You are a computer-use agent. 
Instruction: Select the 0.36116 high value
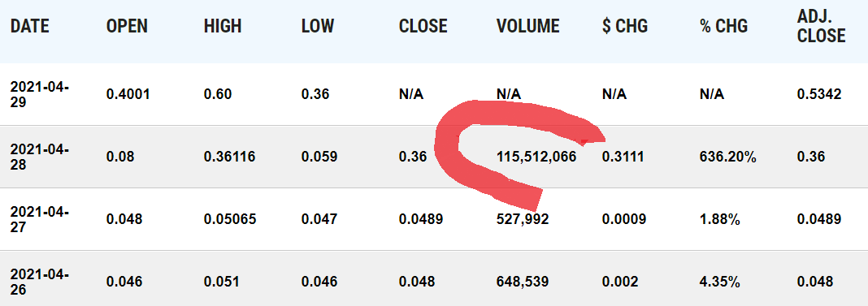pos(230,157)
